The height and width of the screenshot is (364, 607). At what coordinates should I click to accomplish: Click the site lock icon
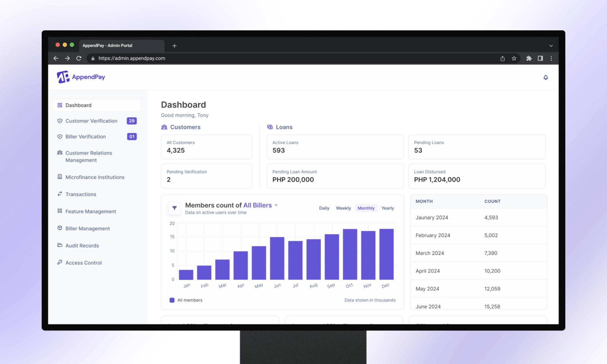(x=93, y=58)
